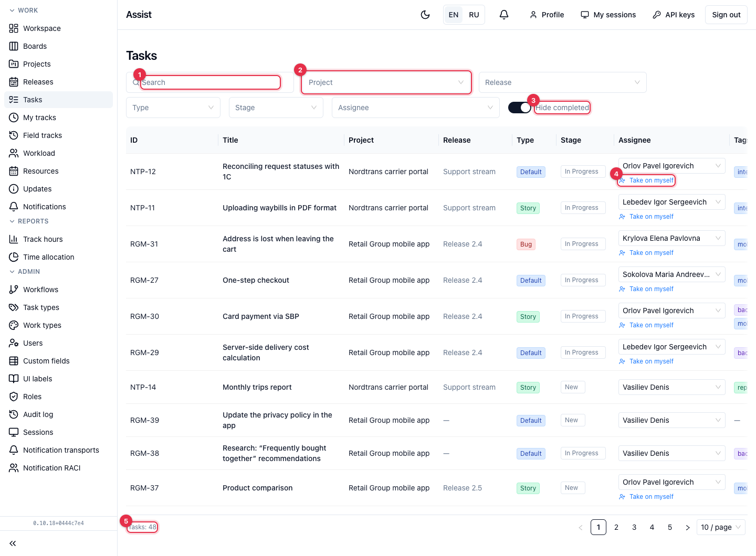Screen dimensions: 756x556
Task: Collapse sidebar with double-chevron icon
Action: pos(13,543)
